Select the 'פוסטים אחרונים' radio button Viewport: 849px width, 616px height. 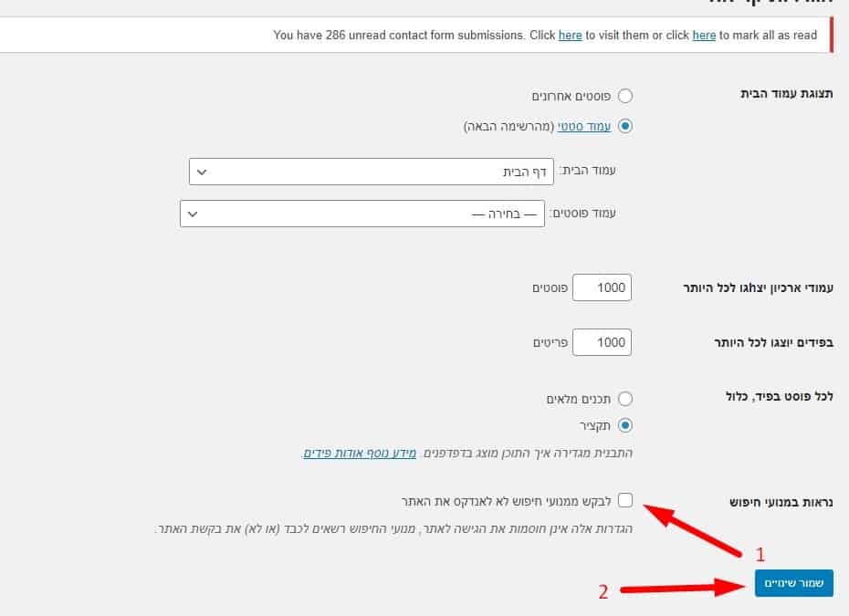(624, 96)
